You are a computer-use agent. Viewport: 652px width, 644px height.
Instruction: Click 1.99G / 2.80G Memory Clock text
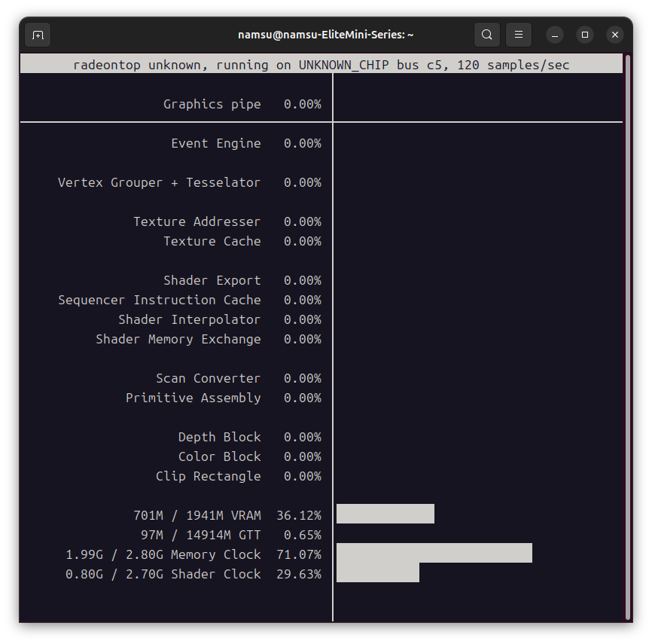(x=163, y=554)
